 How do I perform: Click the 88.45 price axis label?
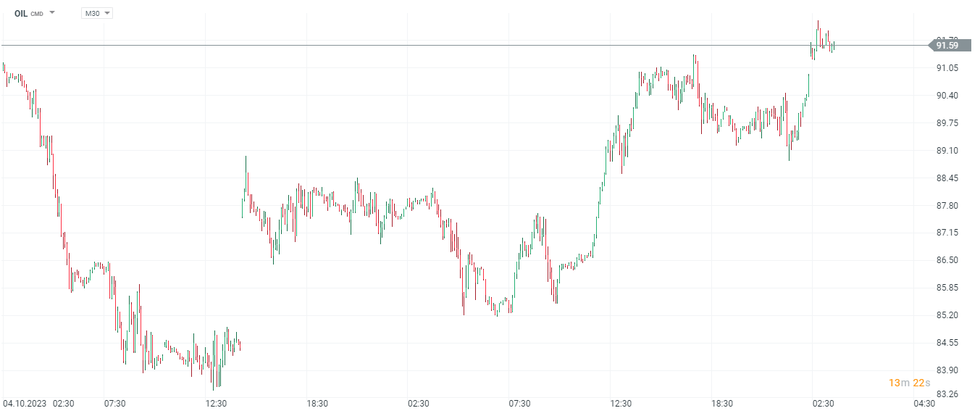click(947, 178)
